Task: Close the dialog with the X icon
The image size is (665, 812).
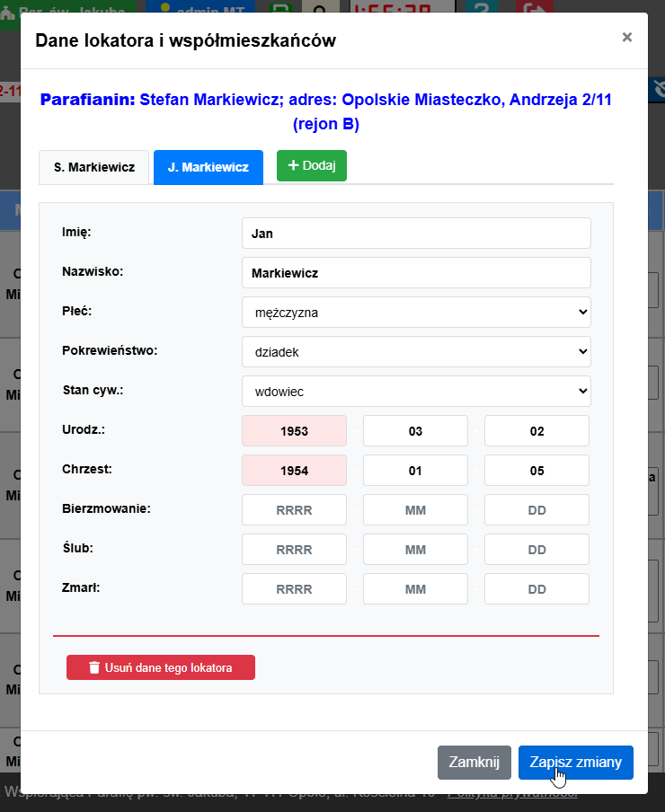Action: pos(626,37)
